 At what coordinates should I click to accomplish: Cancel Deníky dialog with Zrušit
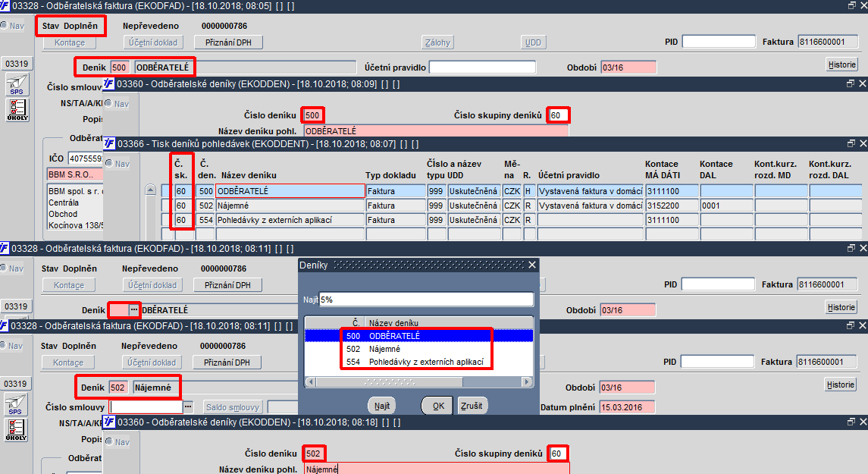(472, 405)
